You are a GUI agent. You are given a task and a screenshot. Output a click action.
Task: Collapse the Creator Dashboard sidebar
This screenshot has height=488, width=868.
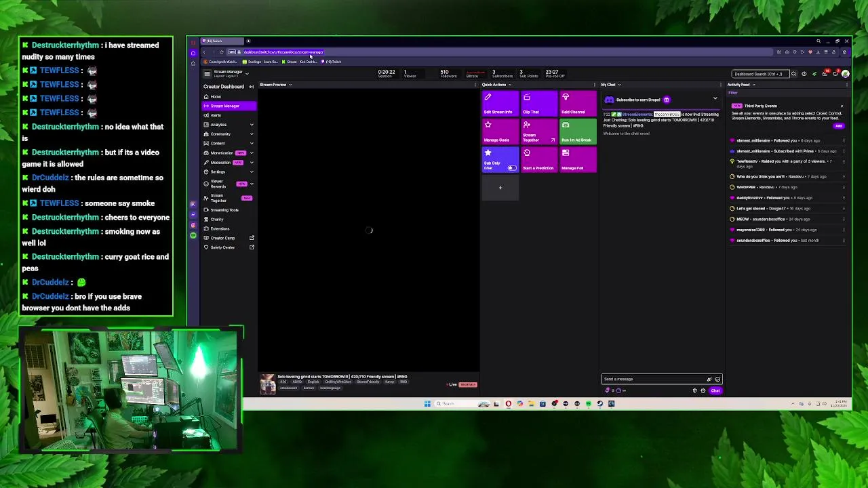[x=251, y=87]
